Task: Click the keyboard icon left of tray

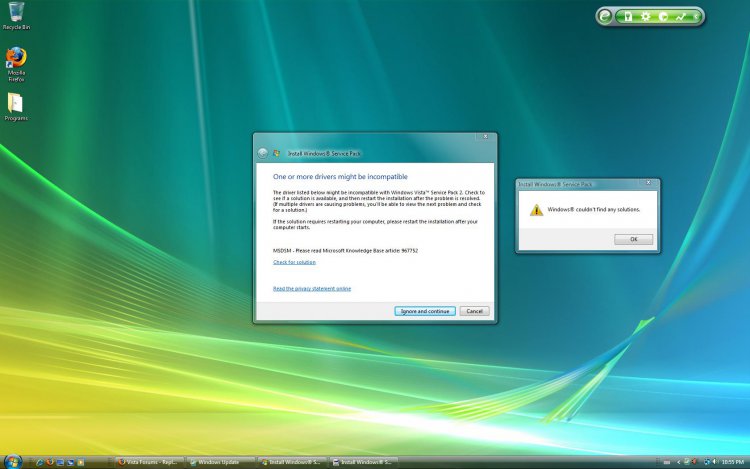Action: [x=667, y=462]
